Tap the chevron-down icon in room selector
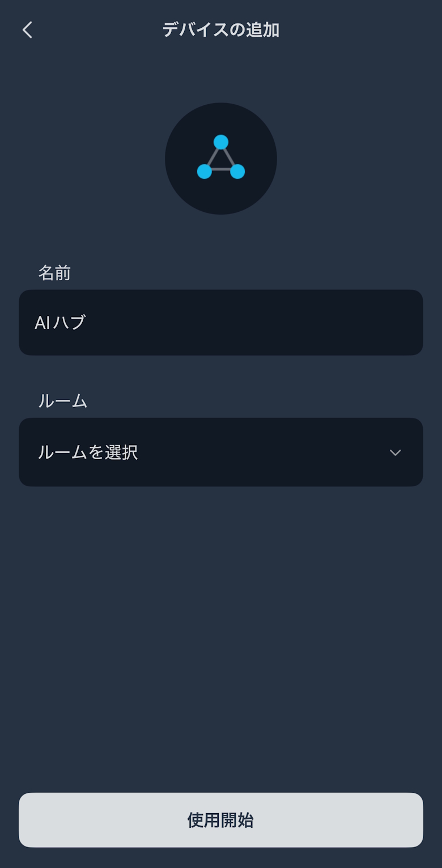Screen dimensions: 442x868 click(x=395, y=452)
